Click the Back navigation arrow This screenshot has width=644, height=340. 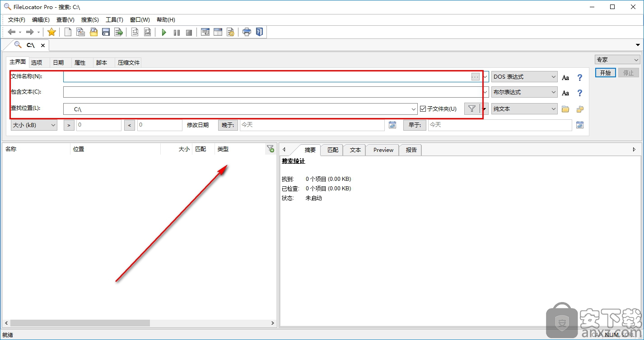coord(12,32)
